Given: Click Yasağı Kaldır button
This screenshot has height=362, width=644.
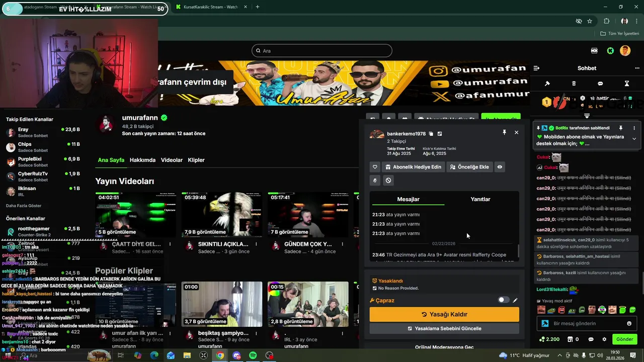Looking at the screenshot, I should click(x=444, y=314).
